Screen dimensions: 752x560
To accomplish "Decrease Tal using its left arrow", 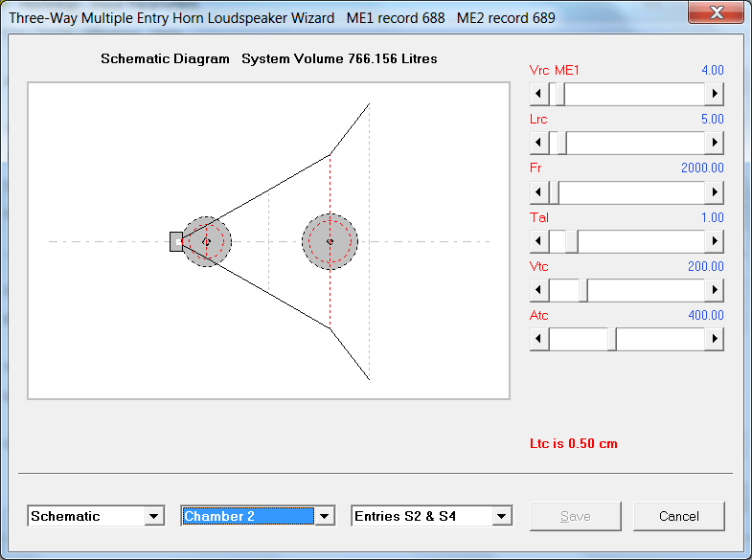I will tap(539, 241).
